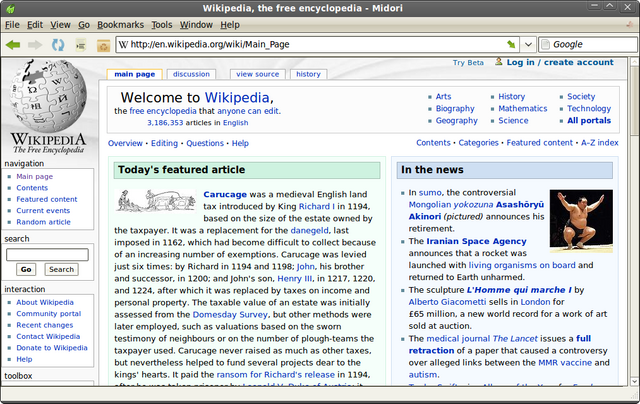Open the Tools menu
Viewport: 640px width, 404px height.
pyautogui.click(x=162, y=25)
